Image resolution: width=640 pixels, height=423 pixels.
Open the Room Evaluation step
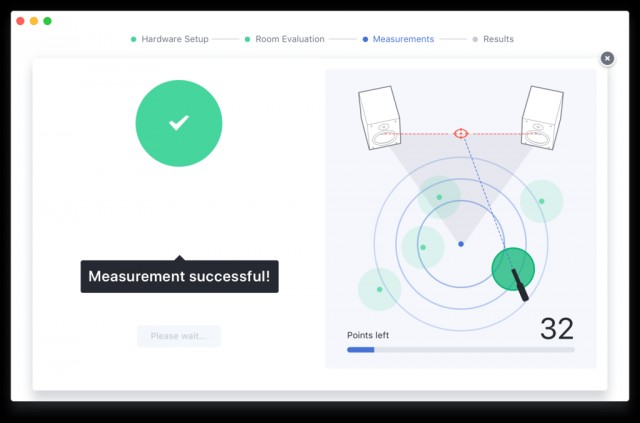click(289, 39)
